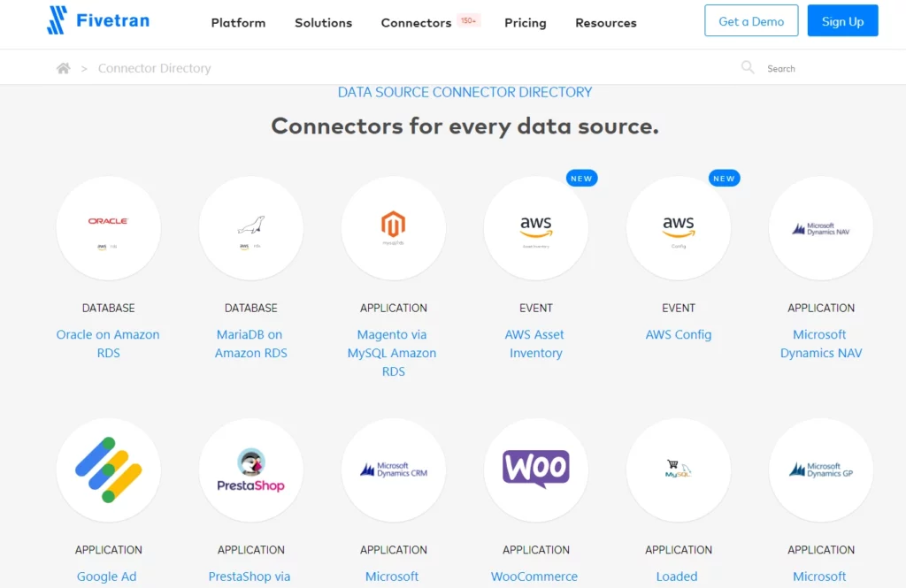Viewport: 906px width, 588px height.
Task: Select the Microsoft Dynamics GP logo
Action: click(x=821, y=470)
